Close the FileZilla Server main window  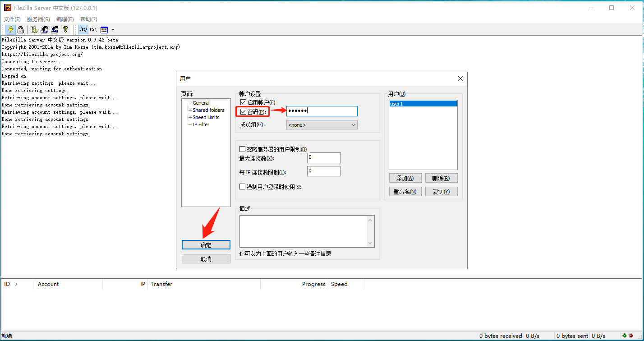pos(632,8)
